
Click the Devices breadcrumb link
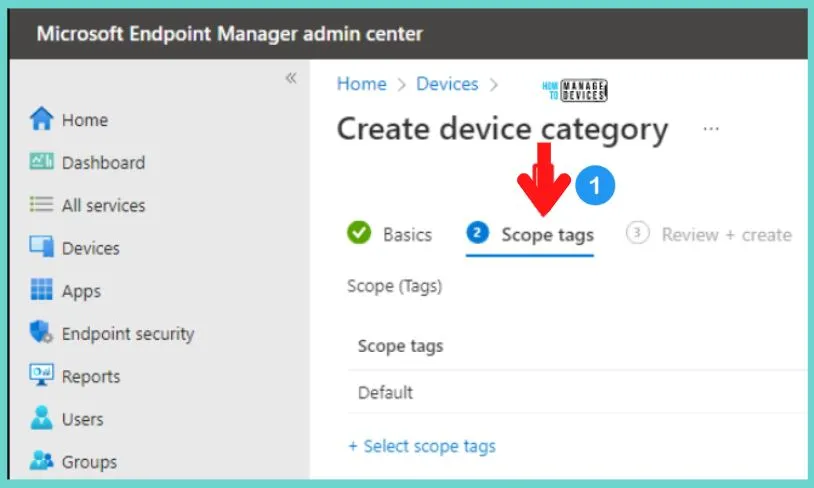[447, 84]
